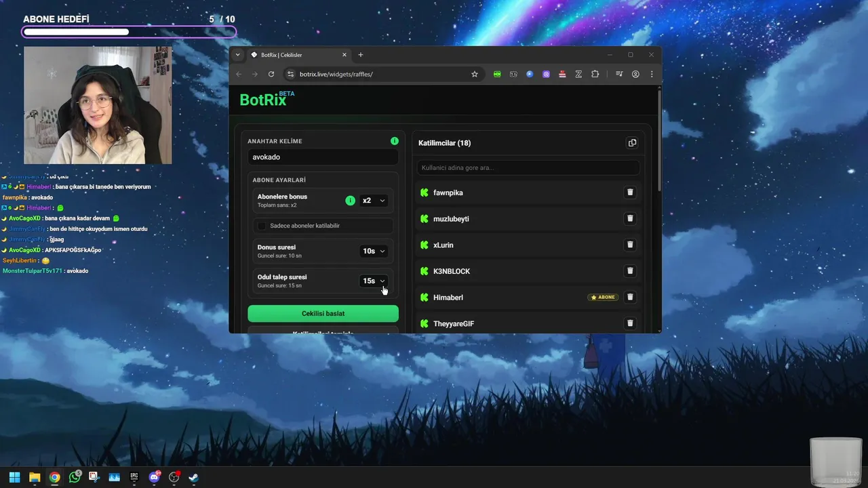Open Epic Games Launcher from taskbar
This screenshot has width=868, height=488.
134,477
